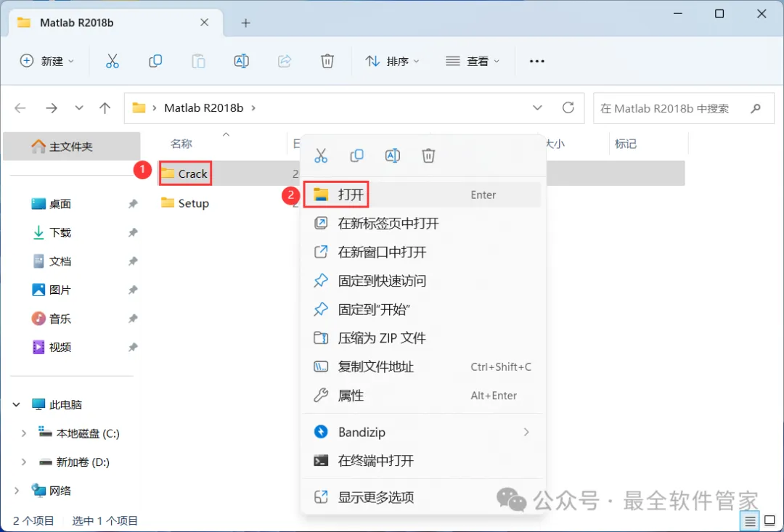Open the 排序 sort dropdown
The image size is (784, 532).
(393, 61)
